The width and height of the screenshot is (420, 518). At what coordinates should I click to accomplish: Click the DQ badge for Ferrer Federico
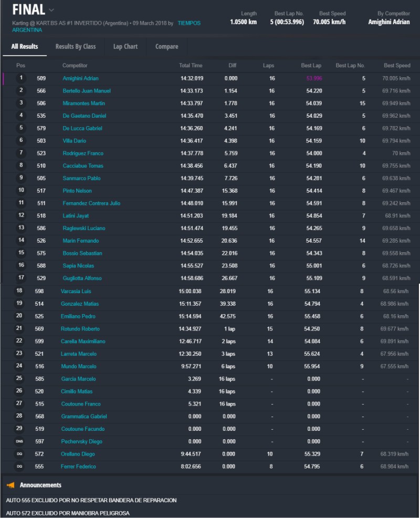pyautogui.click(x=19, y=467)
